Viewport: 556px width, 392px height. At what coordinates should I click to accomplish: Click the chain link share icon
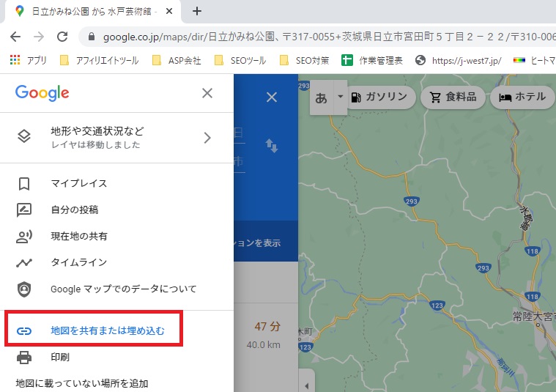(24, 331)
